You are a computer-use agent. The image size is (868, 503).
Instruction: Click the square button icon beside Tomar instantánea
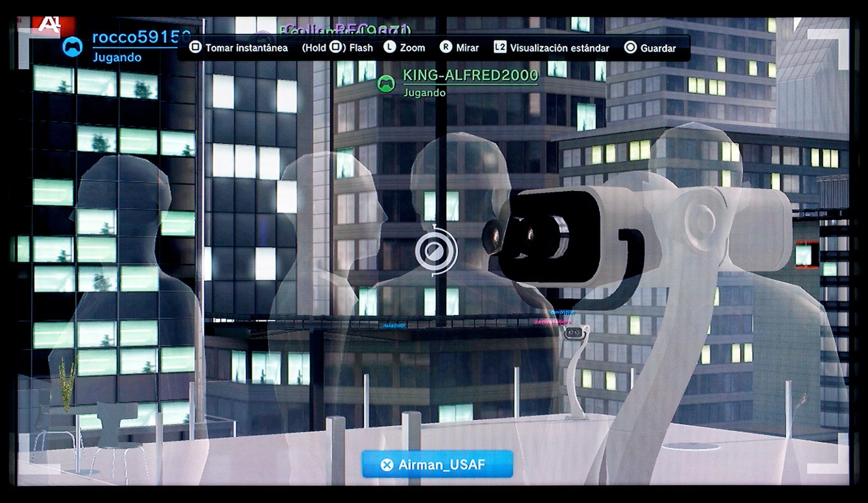tap(195, 48)
